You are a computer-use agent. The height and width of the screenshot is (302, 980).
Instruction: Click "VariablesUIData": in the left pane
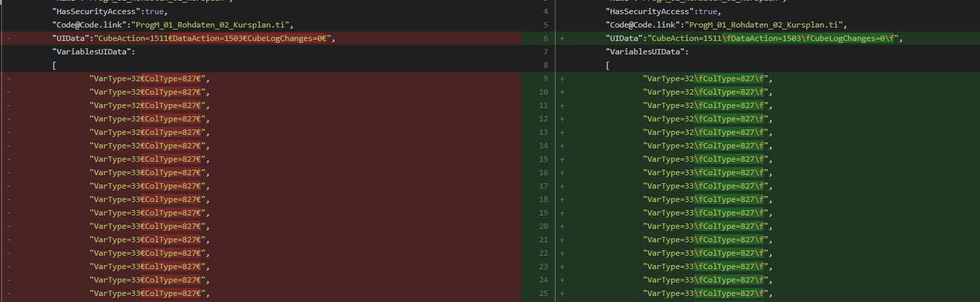pos(93,52)
